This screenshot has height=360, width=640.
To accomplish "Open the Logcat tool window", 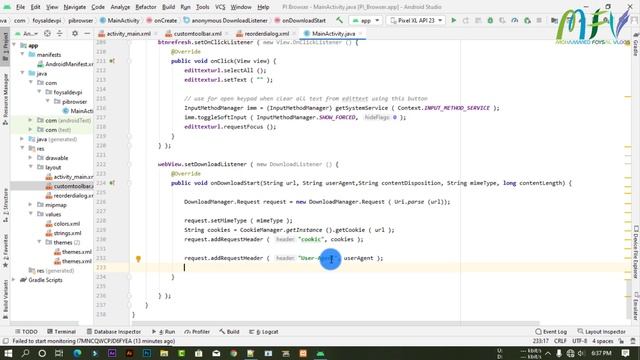I will (x=263, y=332).
